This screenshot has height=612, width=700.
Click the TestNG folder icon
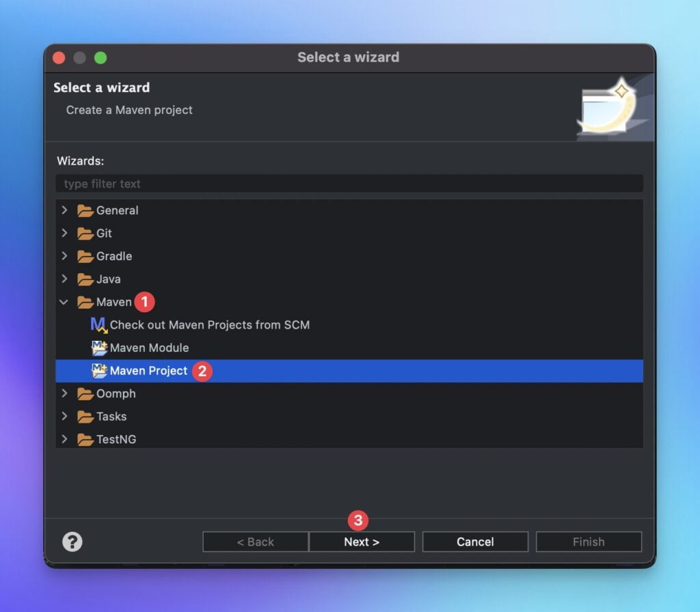pos(85,440)
